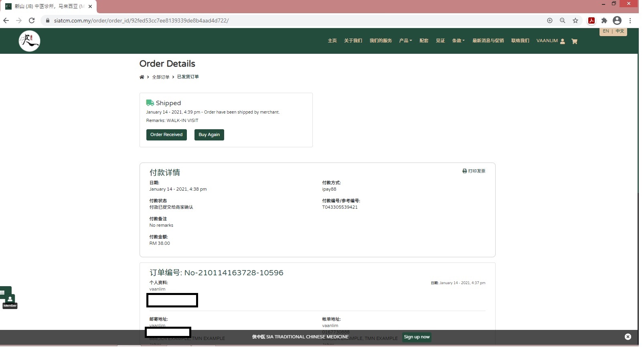Expand the 产品 dropdown menu
This screenshot has width=644, height=358.
pos(405,41)
